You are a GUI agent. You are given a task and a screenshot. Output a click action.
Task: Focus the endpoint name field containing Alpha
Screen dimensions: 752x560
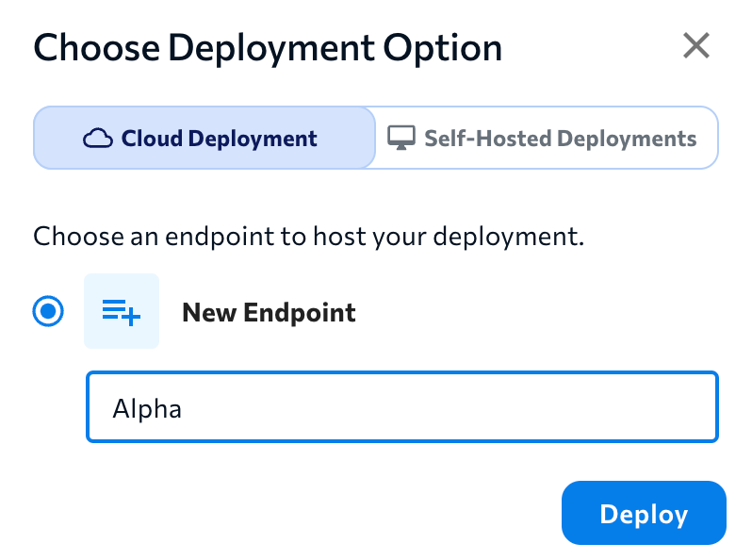[x=402, y=407]
